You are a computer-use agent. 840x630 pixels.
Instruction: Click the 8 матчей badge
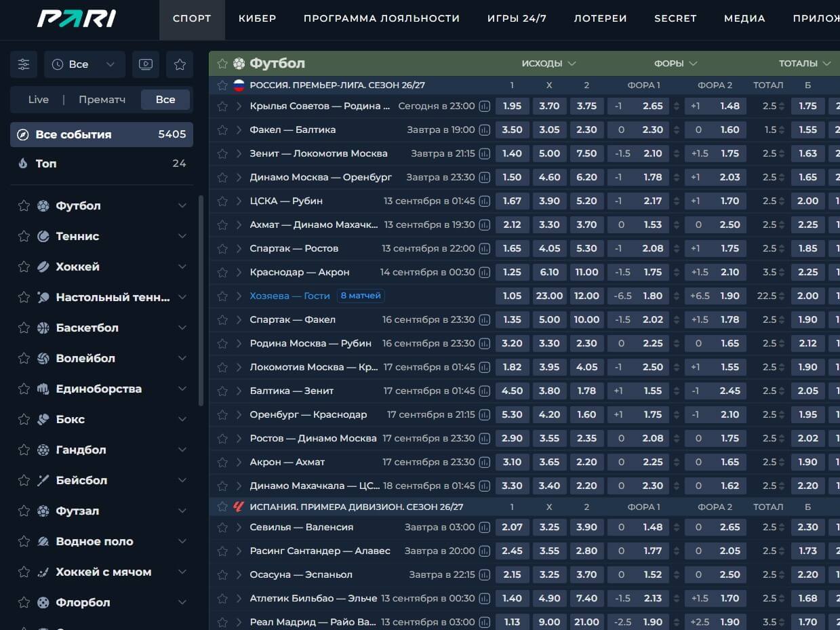(361, 296)
